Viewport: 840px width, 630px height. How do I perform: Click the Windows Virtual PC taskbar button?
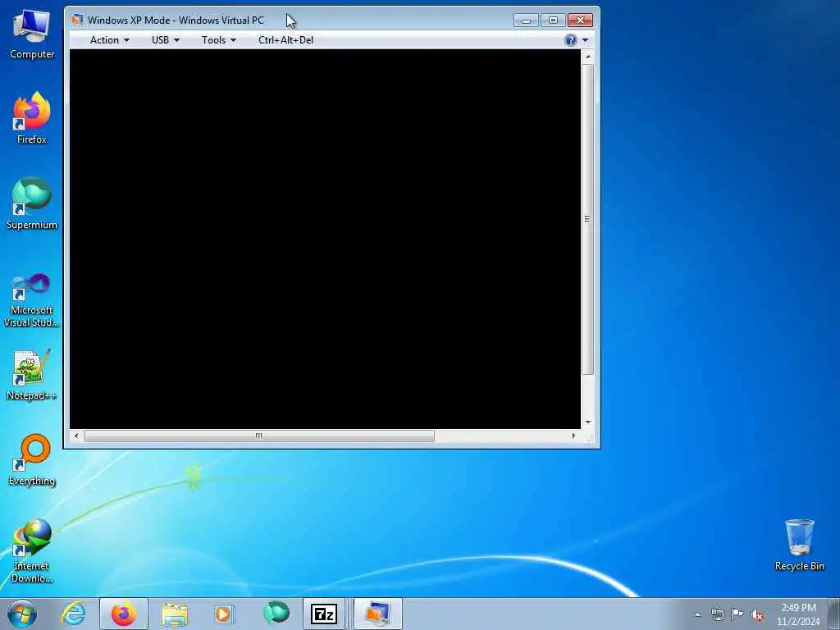point(377,614)
